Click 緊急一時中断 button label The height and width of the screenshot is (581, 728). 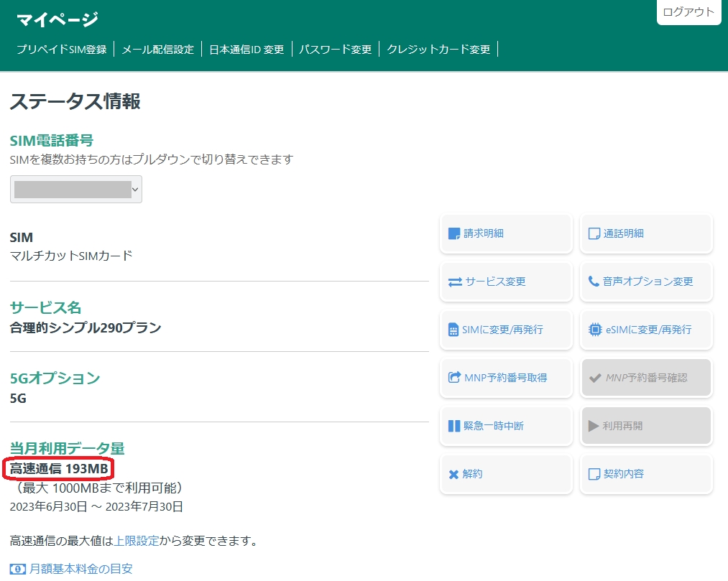[x=494, y=426]
